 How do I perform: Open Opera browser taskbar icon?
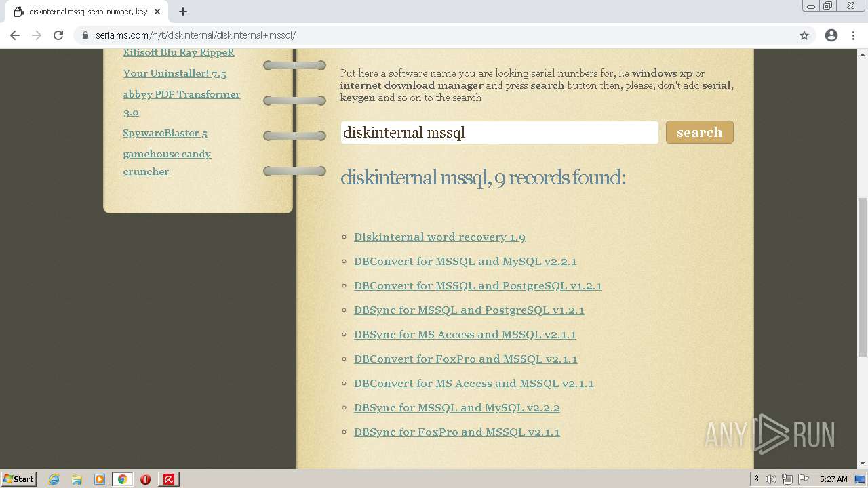[x=145, y=479]
